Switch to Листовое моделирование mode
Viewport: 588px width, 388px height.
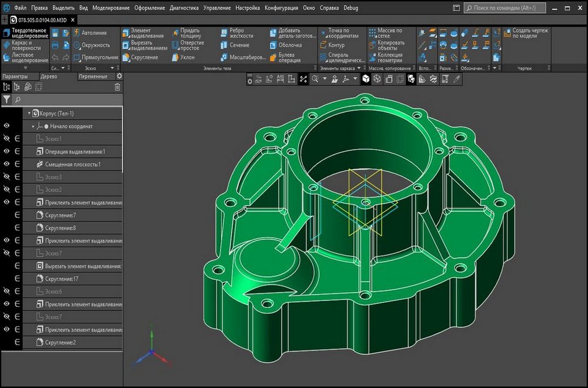[x=25, y=58]
